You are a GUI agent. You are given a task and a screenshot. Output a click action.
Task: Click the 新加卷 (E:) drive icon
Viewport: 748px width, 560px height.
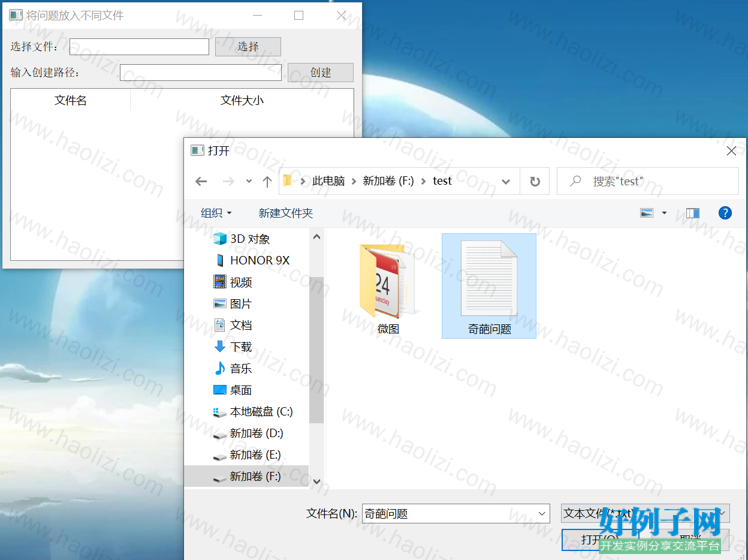tap(220, 456)
